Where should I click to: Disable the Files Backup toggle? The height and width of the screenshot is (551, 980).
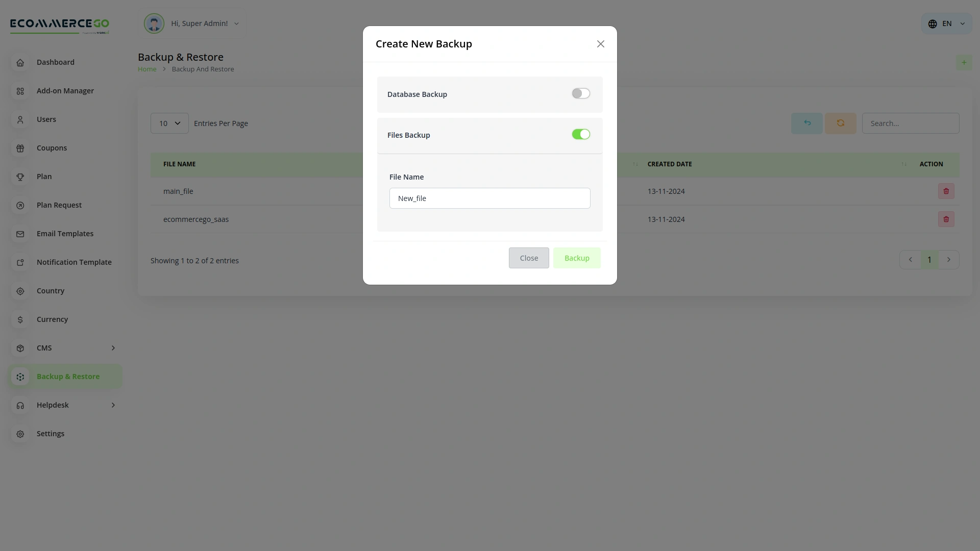tap(581, 134)
